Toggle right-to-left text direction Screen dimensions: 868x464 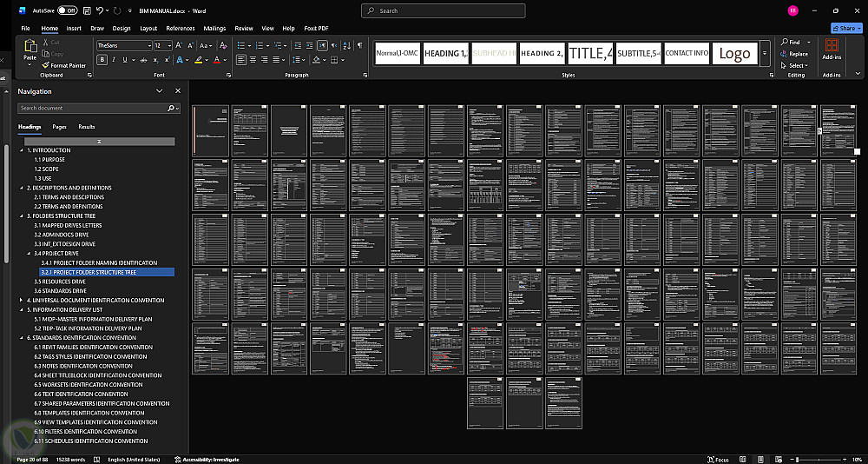tap(334, 45)
